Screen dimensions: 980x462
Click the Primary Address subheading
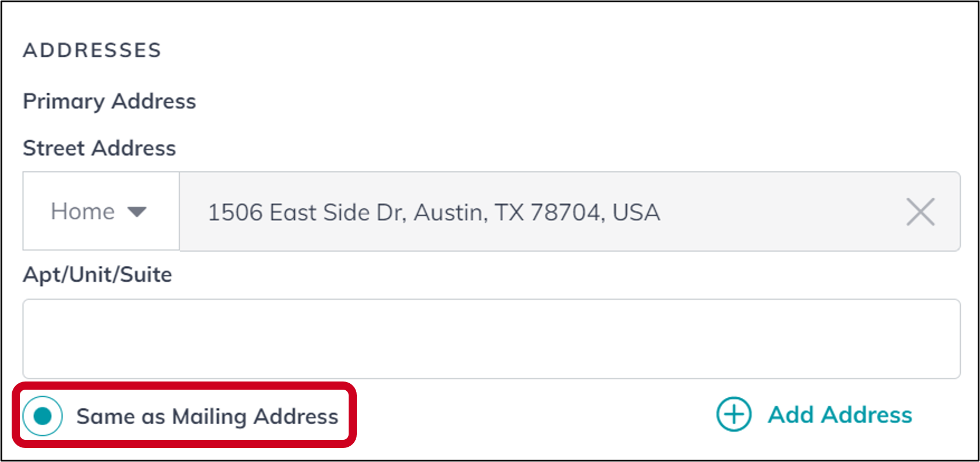(110, 101)
